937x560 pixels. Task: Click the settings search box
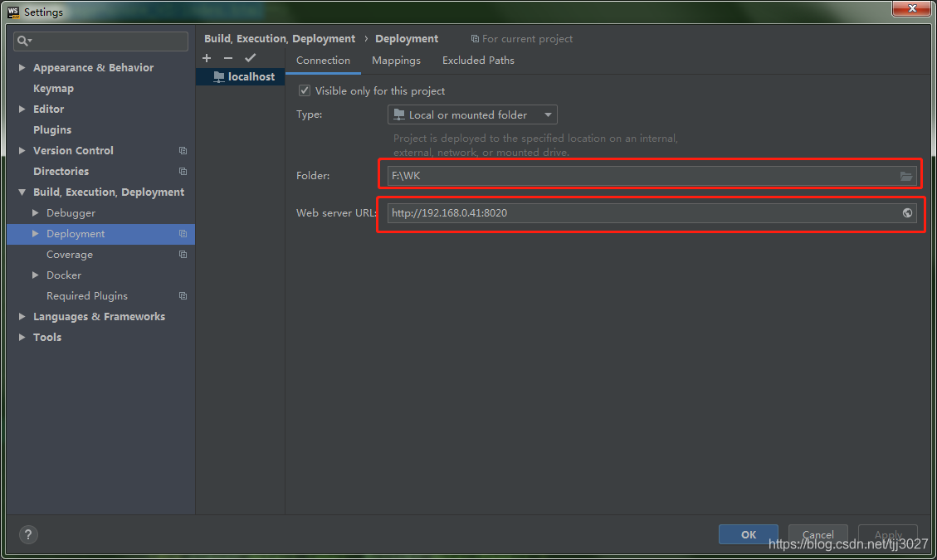click(100, 41)
